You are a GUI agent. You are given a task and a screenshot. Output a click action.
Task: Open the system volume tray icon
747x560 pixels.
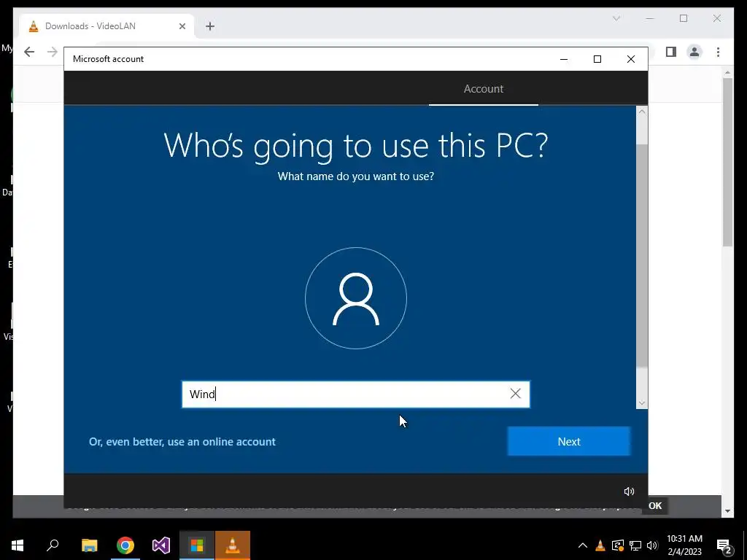tap(652, 545)
